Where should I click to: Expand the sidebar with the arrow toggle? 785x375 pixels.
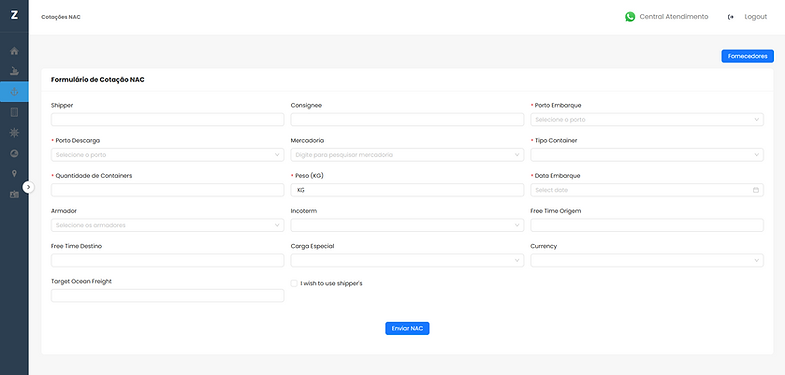pos(29,187)
